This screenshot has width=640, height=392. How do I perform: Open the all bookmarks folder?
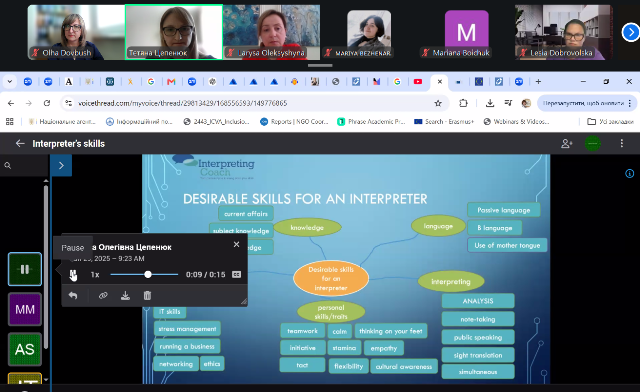(x=610, y=121)
